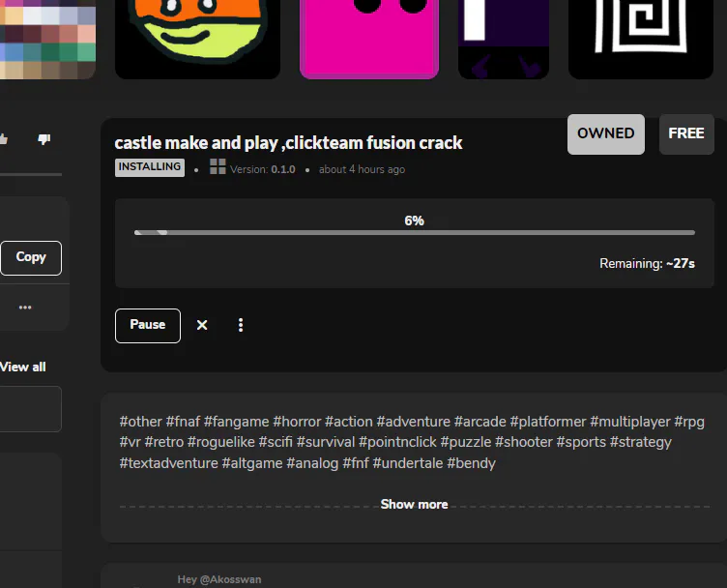Click the #horror hashtag

297,422
